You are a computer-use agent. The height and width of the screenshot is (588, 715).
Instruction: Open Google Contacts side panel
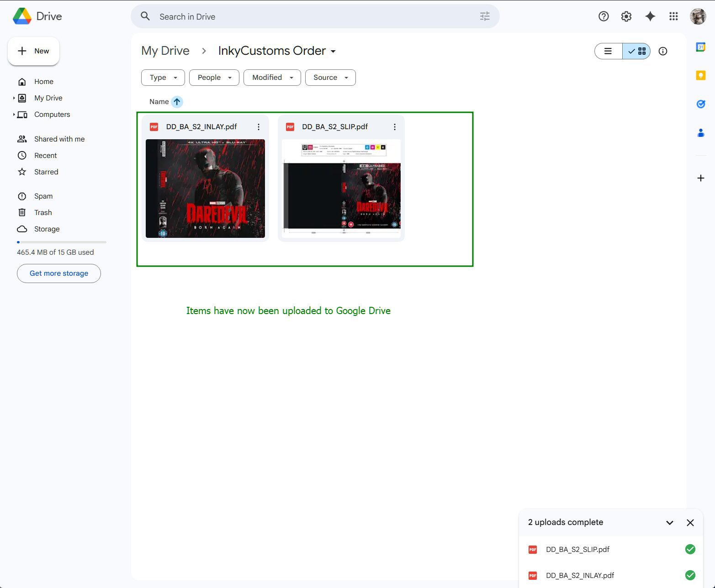click(x=701, y=133)
